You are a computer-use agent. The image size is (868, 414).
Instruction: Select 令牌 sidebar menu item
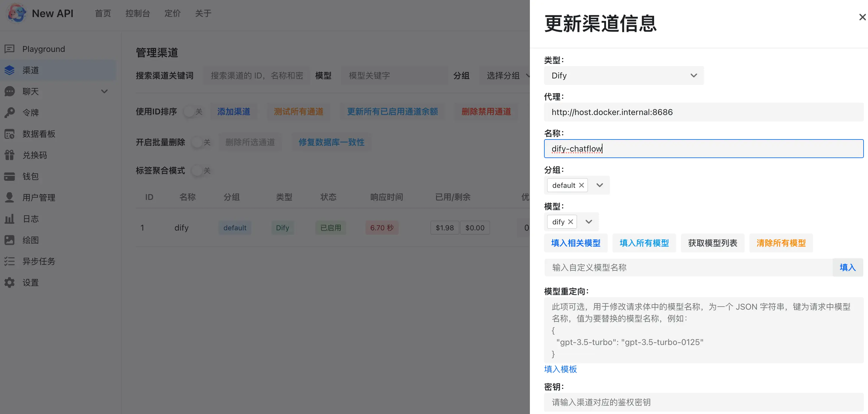58,113
